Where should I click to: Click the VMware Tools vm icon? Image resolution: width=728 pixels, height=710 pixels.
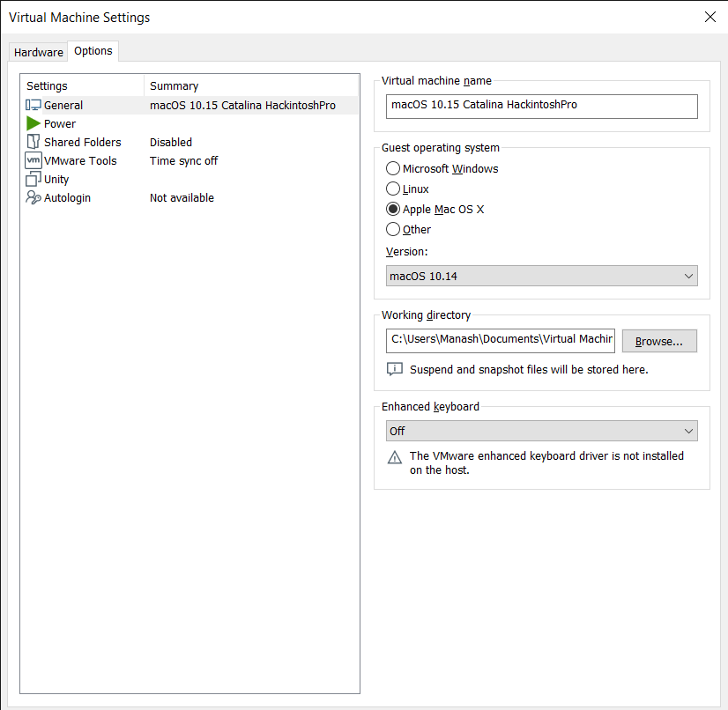(33, 160)
